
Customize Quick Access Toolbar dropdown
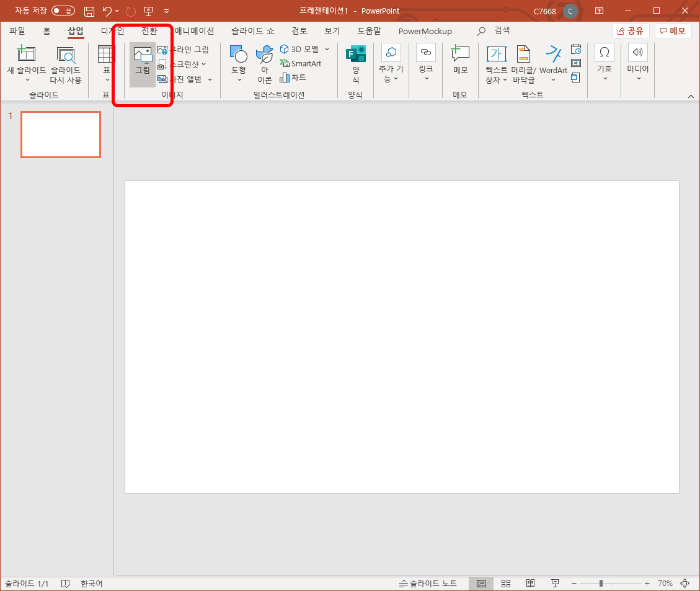(166, 11)
